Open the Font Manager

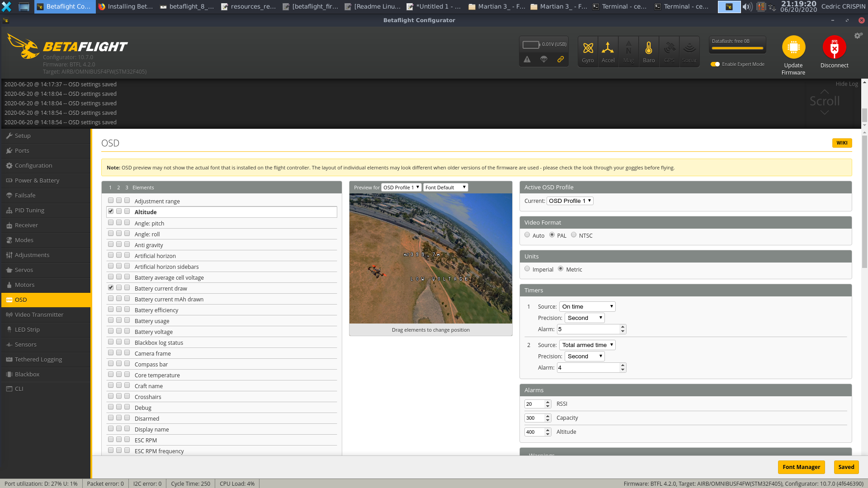click(801, 467)
